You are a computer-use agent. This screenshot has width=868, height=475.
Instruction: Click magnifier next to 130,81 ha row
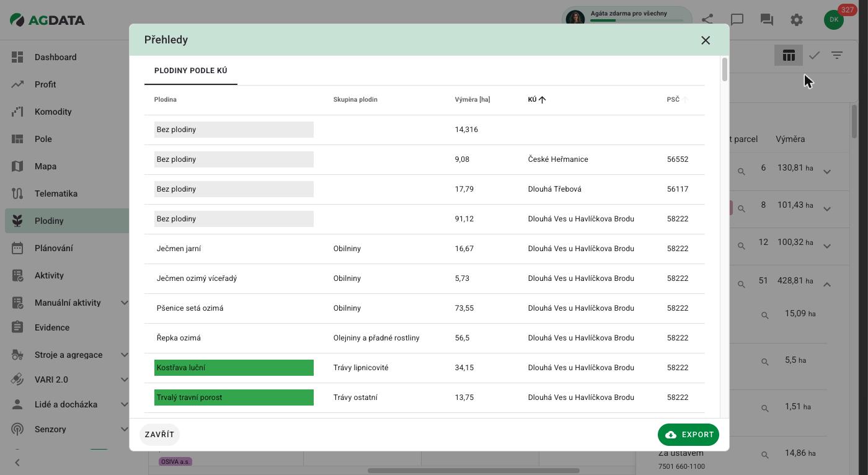tap(742, 172)
